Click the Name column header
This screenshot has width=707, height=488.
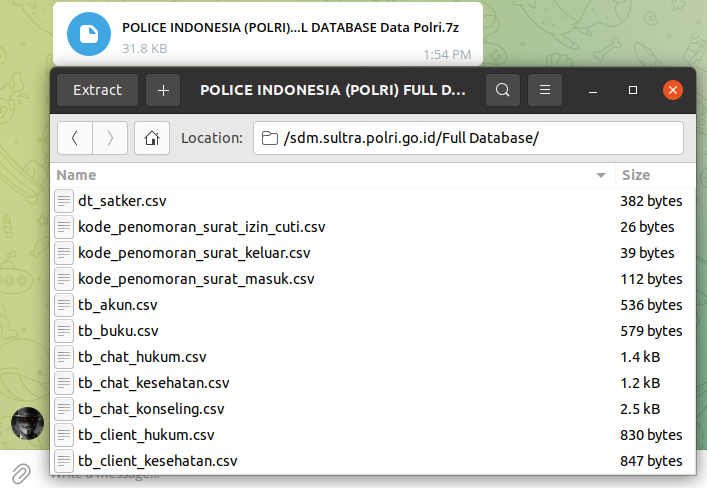pyautogui.click(x=332, y=175)
